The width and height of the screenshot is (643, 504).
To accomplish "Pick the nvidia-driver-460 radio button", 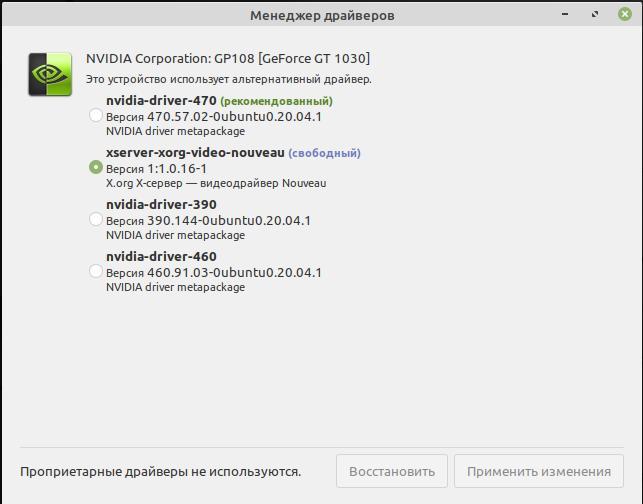I will coord(96,271).
